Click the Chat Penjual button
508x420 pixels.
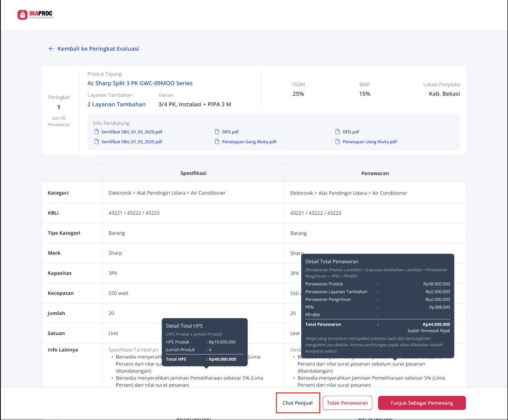coord(298,403)
